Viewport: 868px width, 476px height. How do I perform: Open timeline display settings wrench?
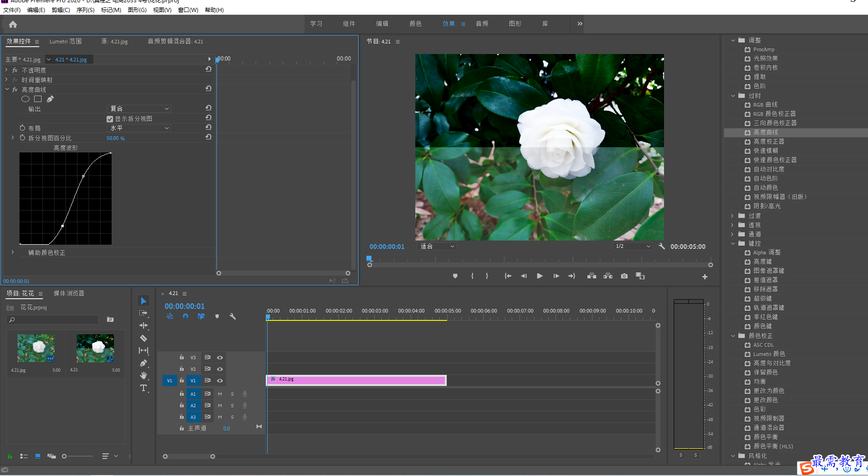click(233, 317)
